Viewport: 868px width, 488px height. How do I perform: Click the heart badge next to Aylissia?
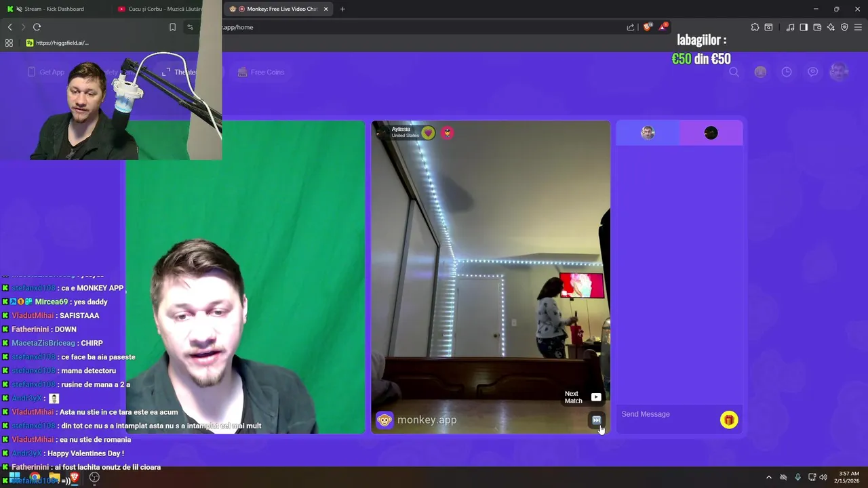tap(428, 133)
